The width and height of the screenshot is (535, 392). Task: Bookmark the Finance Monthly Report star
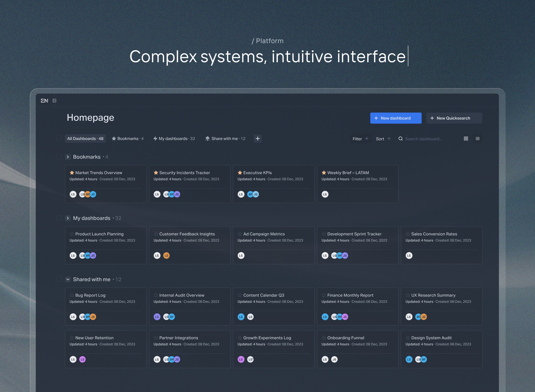pos(324,295)
